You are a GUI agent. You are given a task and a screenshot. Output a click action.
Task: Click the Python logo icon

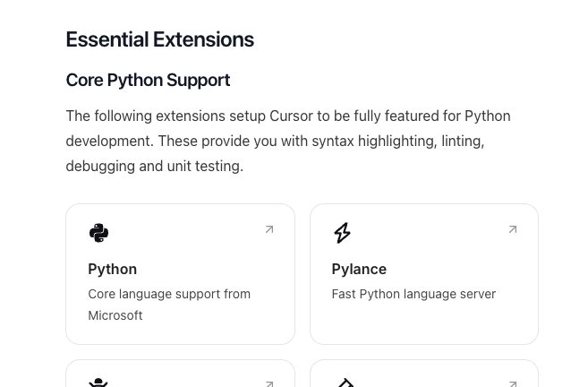tap(99, 233)
